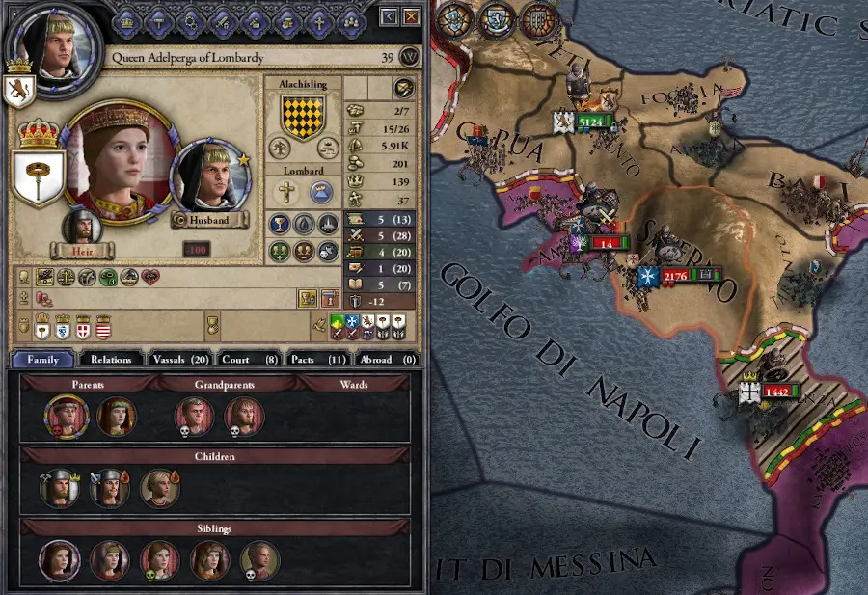This screenshot has width=868, height=595.
Task: Open the people group icon in the top bar
Action: coord(352,23)
